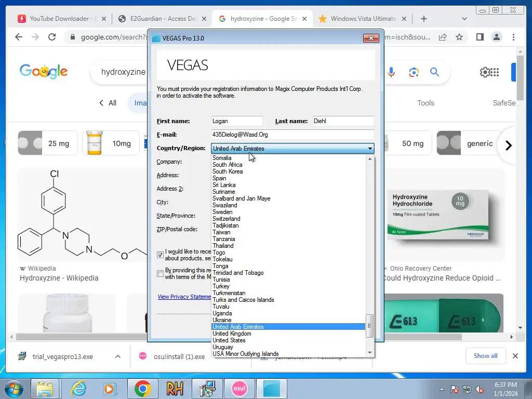Toggle the 'I would like to receive' checkbox
This screenshot has height=399, width=532.
coord(160,255)
